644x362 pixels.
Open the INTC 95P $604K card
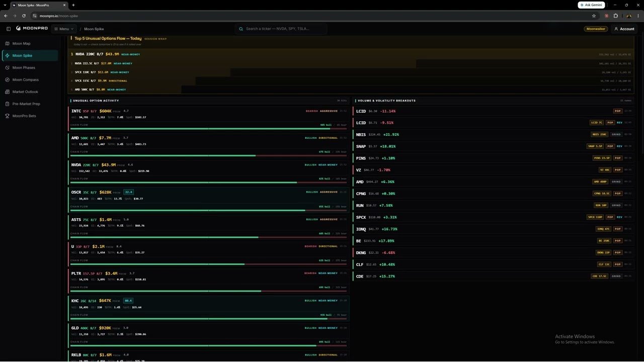pyautogui.click(x=208, y=118)
